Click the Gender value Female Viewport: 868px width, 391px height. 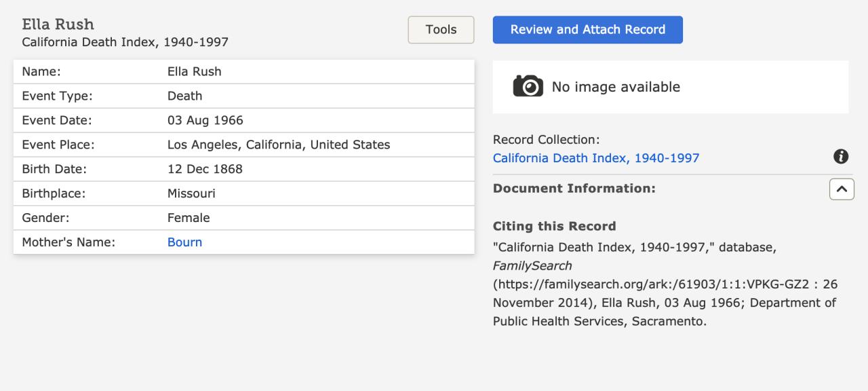[x=189, y=218]
